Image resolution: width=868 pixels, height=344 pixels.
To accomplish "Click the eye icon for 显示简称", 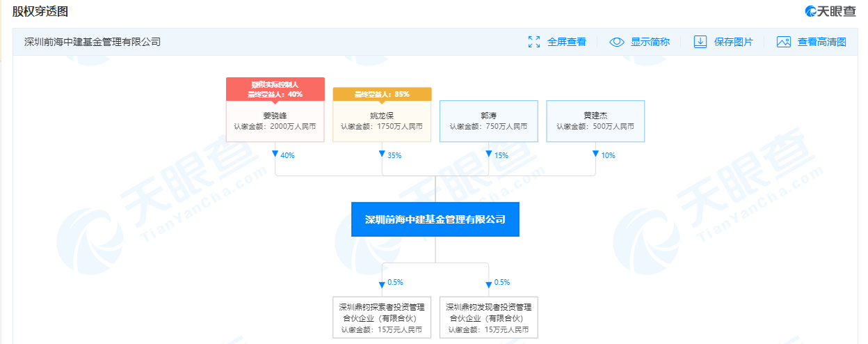I will point(617,42).
